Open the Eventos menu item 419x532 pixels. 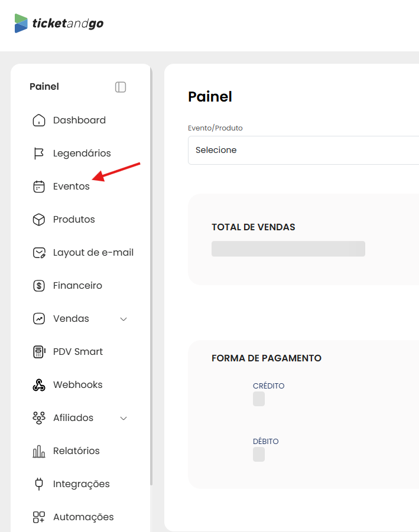[x=72, y=186]
